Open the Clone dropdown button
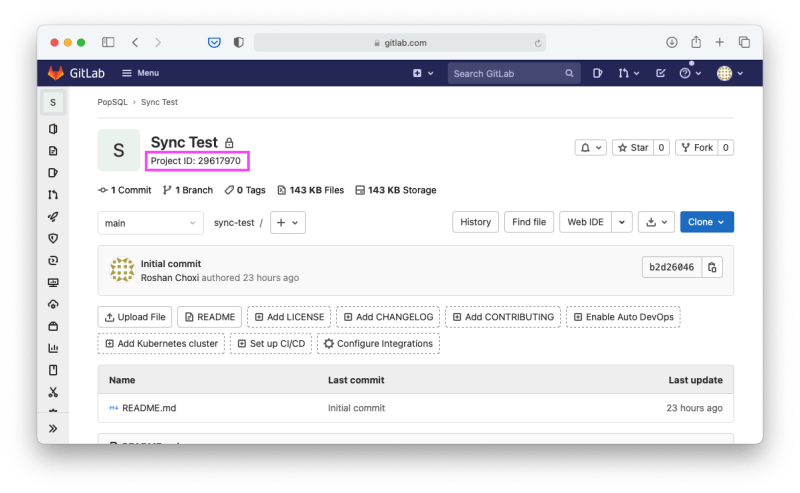Screen dimensions: 800x493 click(x=707, y=222)
